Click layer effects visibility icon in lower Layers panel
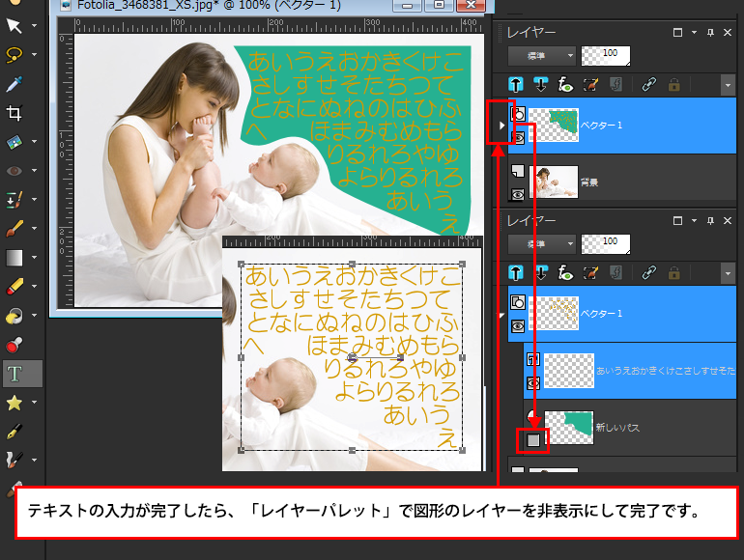This screenshot has height=560, width=744. pyautogui.click(x=565, y=273)
